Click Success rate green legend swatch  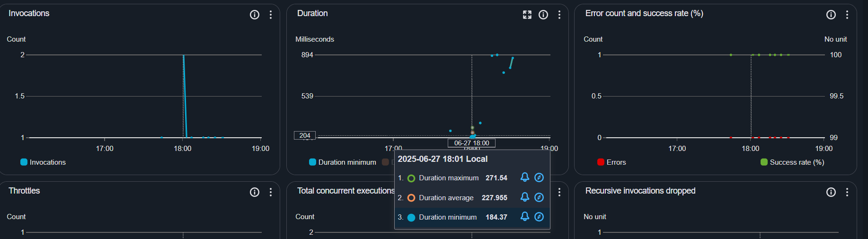point(764,162)
